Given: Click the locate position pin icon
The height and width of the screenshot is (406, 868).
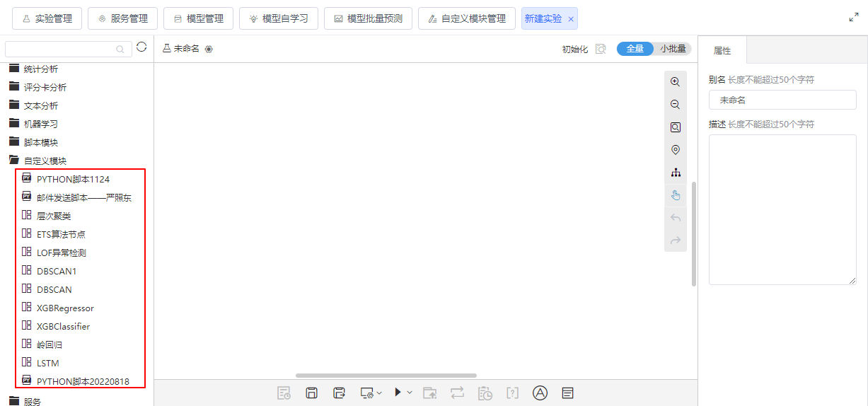Looking at the screenshot, I should 675,150.
